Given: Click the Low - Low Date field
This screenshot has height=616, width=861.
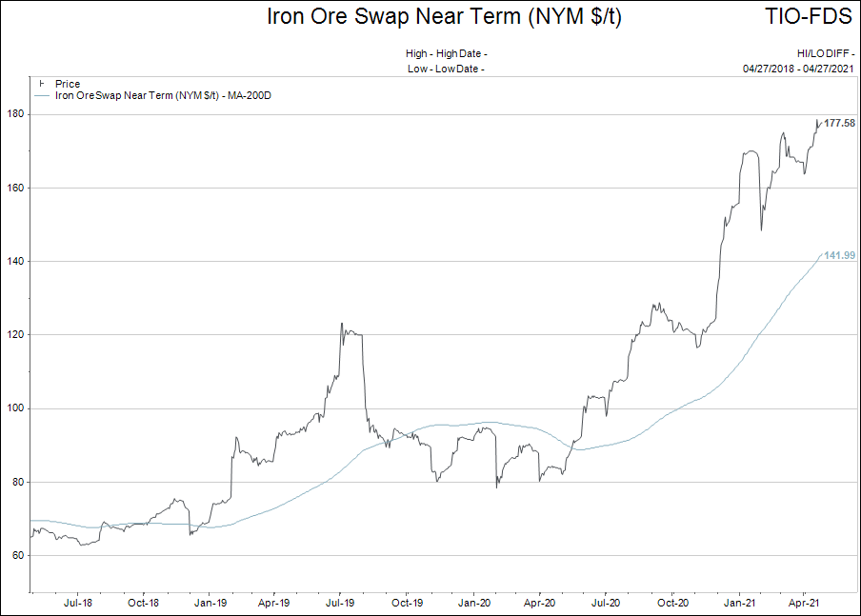Looking at the screenshot, I should pos(446,69).
